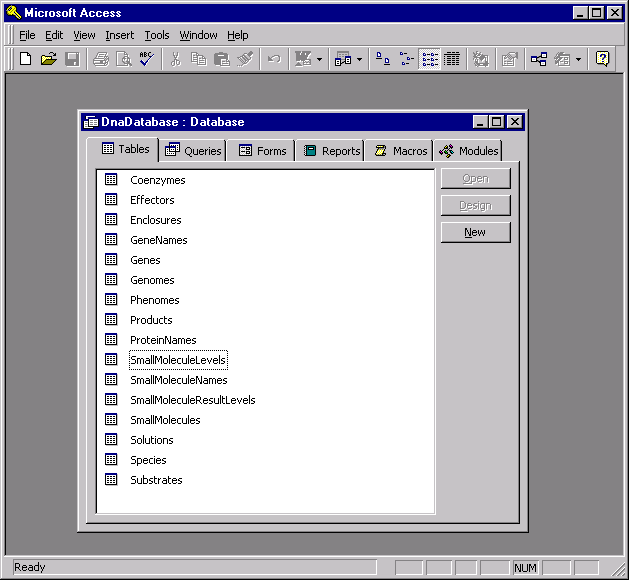Select the Genes table icon
This screenshot has width=629, height=580.
pyautogui.click(x=111, y=260)
